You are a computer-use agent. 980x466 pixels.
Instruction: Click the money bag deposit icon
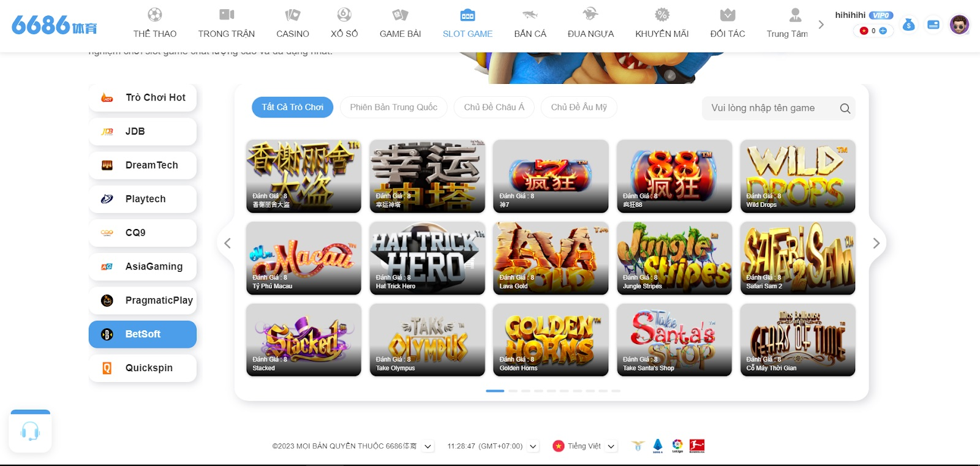tap(909, 24)
